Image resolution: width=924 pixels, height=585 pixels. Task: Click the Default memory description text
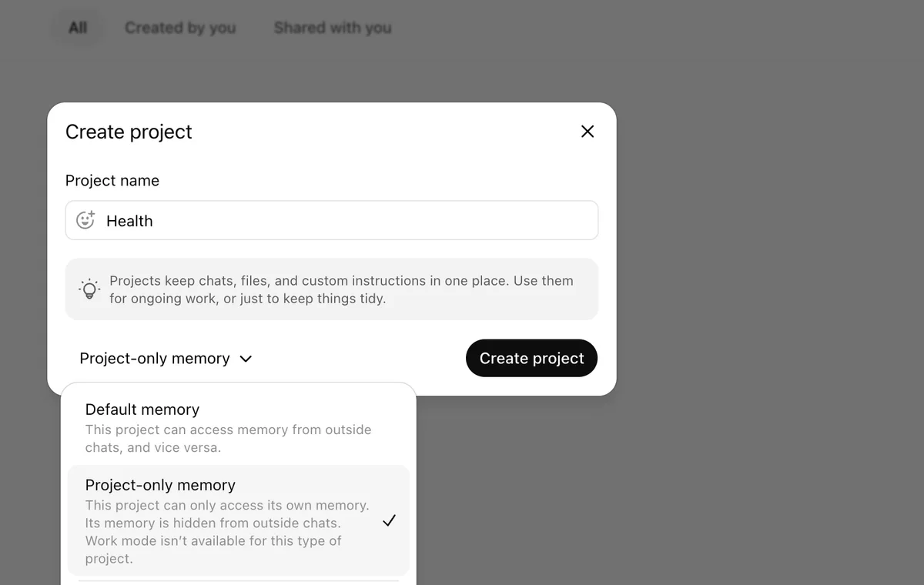tap(228, 439)
